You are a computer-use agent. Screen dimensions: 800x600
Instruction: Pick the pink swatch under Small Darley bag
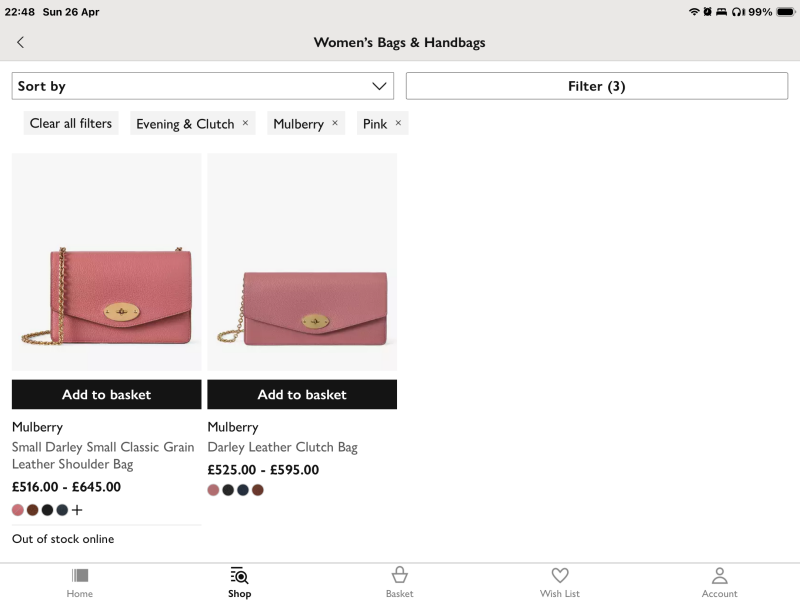pos(17,510)
